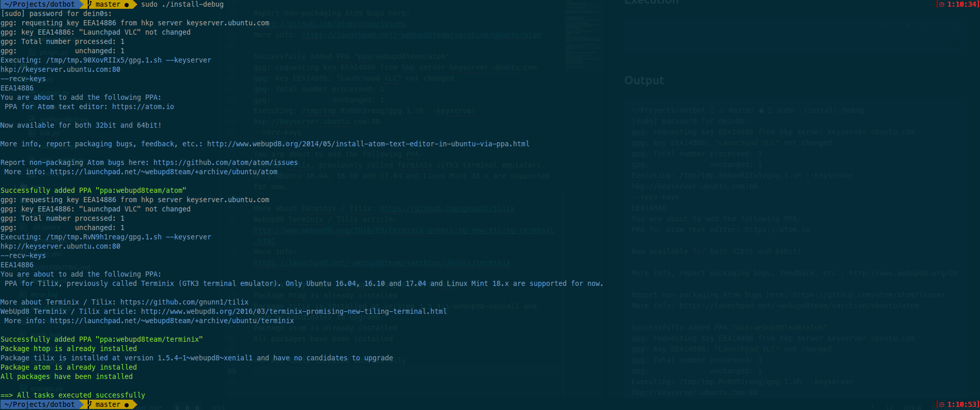Click green 'Successfully added PPA ppa:webupd8team/atom' line in terminal
Screen dimensions: 980x410
(x=94, y=190)
